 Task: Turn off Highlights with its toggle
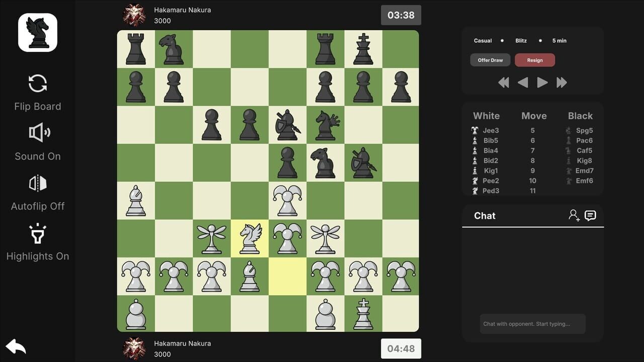click(x=37, y=233)
